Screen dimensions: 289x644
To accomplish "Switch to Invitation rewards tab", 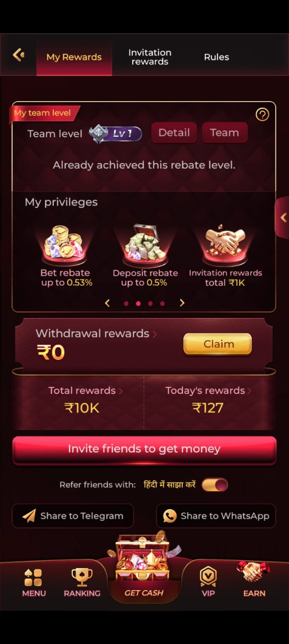I will click(150, 57).
